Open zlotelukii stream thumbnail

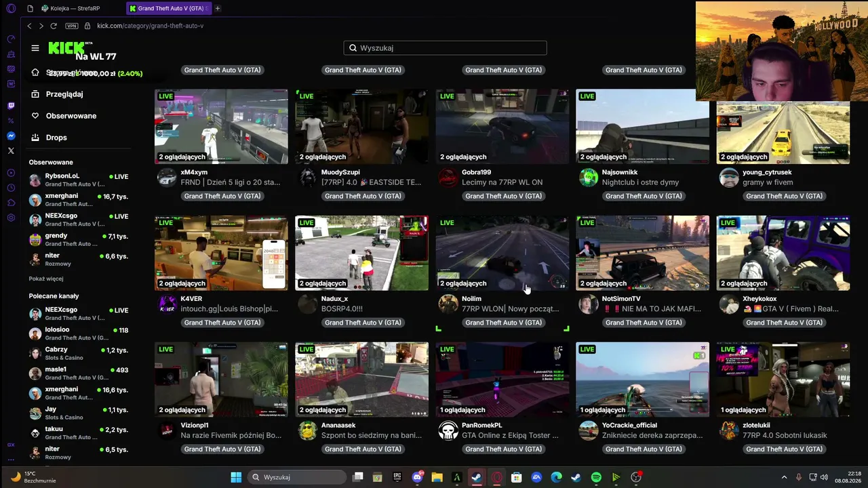click(x=783, y=380)
